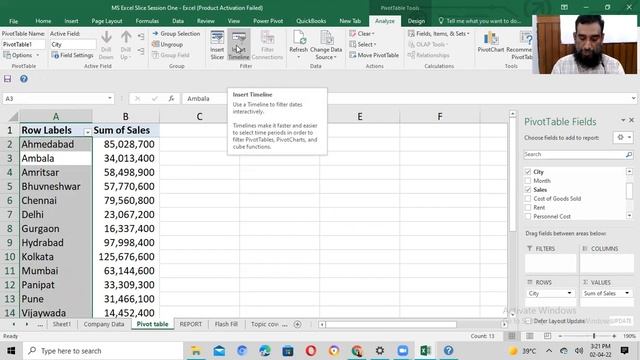Check the Personnel Cost checkbox
Viewport: 640px width, 360px height.
pyautogui.click(x=528, y=216)
